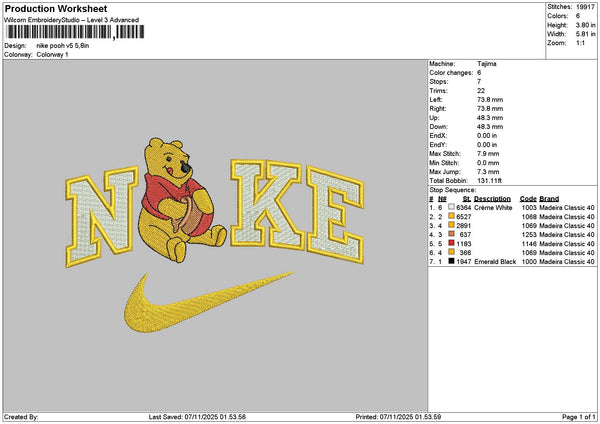
Task: Click the 'Stops:' label
Action: (439, 82)
